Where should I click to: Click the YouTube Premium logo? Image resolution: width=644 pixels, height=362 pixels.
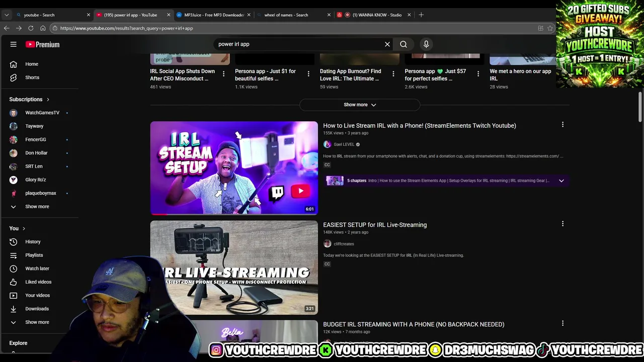click(x=43, y=44)
